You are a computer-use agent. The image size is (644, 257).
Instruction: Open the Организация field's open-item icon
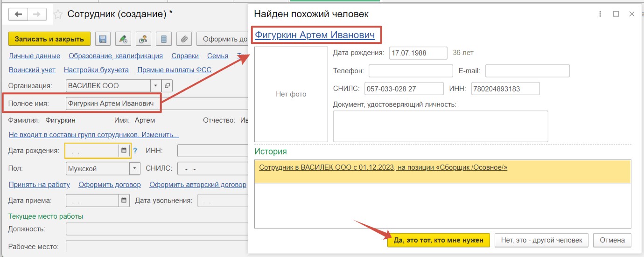pos(167,86)
